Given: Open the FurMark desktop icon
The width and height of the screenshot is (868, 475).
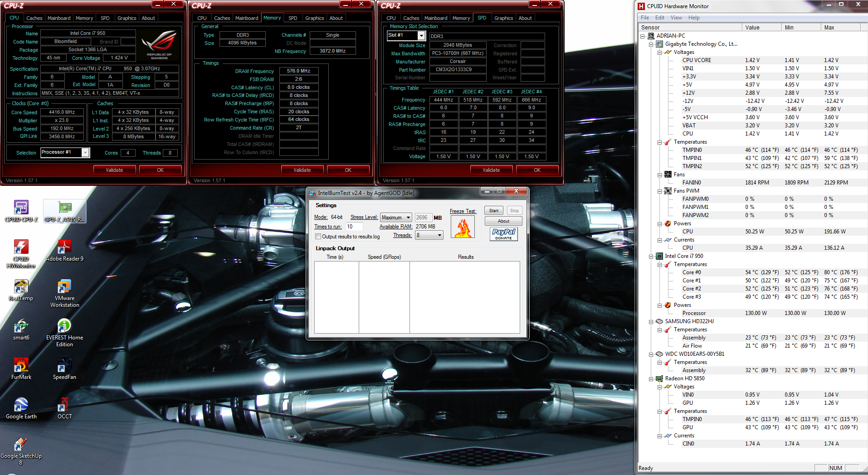Looking at the screenshot, I should (x=21, y=365).
